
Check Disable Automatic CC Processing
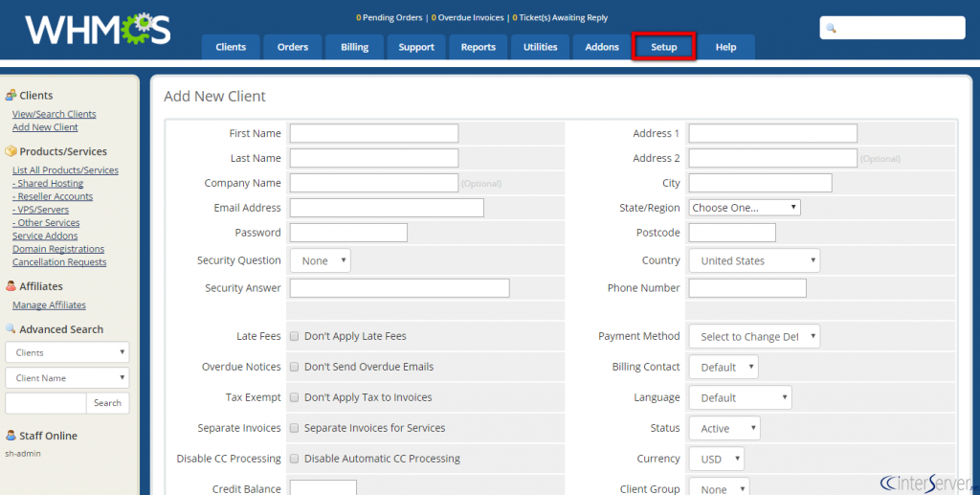pyautogui.click(x=295, y=459)
